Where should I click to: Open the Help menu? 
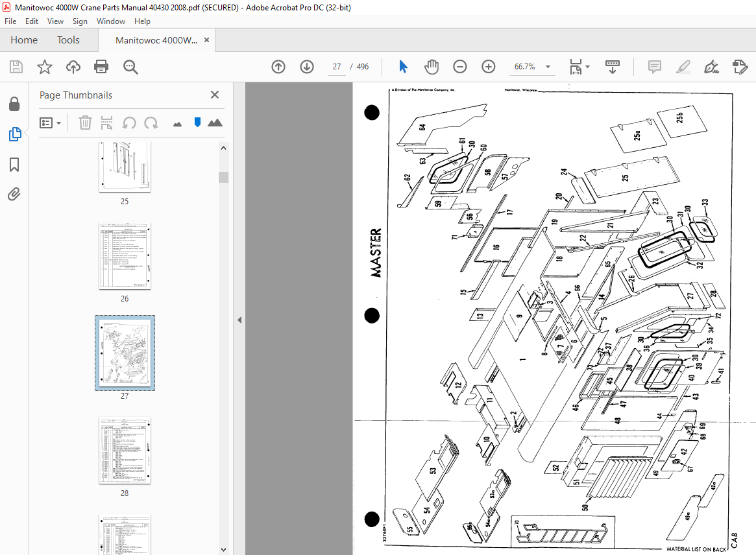[x=142, y=21]
